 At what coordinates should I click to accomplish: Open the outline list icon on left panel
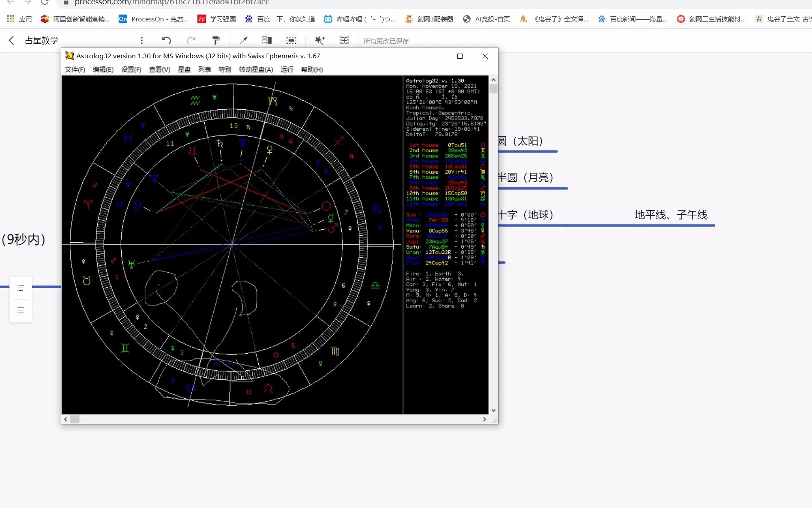[x=21, y=288]
